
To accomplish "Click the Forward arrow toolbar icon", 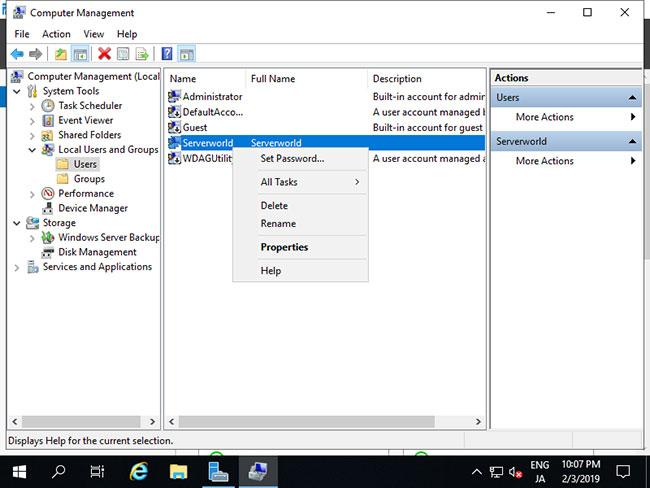I will pyautogui.click(x=36, y=54).
